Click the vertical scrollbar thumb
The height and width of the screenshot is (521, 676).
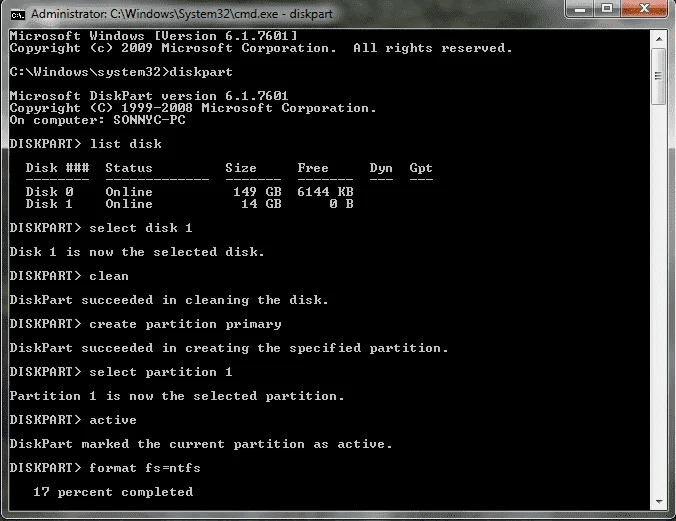point(658,76)
